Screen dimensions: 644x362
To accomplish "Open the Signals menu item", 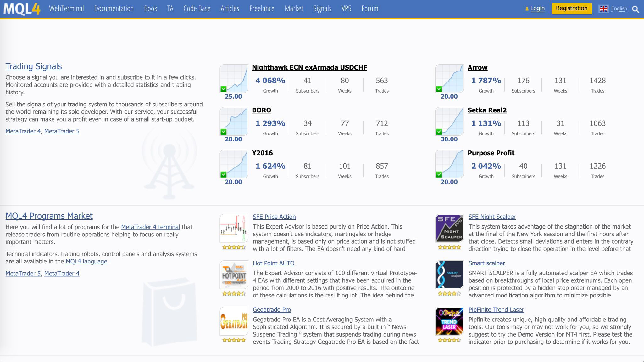I will [x=322, y=8].
